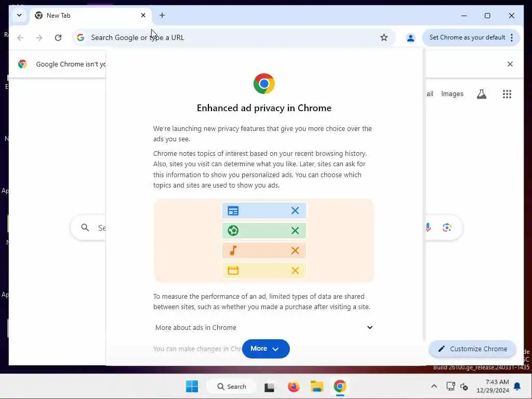Open File Explorer from the taskbar
532x399 pixels.
click(x=316, y=387)
